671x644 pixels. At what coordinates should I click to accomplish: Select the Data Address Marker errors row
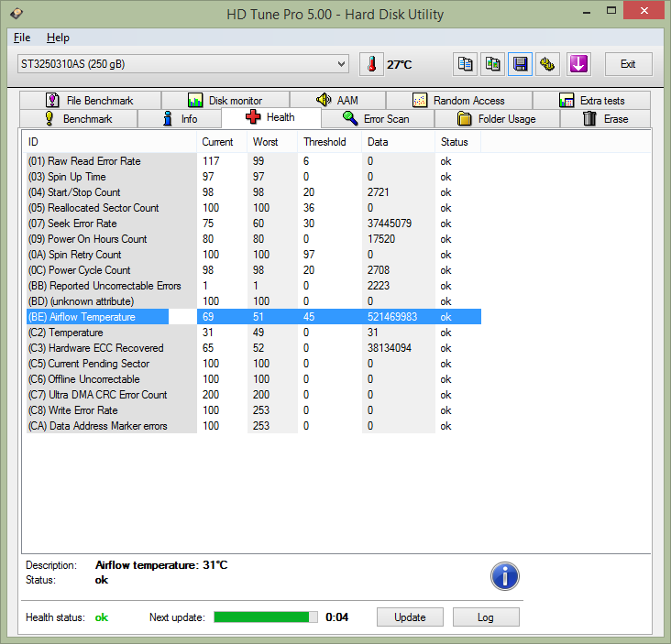pyautogui.click(x=253, y=426)
